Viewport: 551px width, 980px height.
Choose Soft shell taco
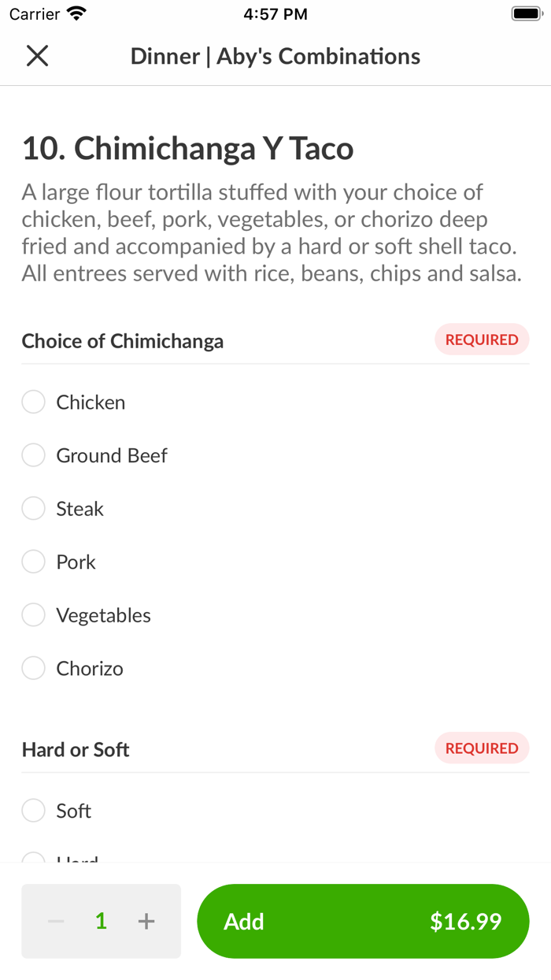(x=34, y=811)
